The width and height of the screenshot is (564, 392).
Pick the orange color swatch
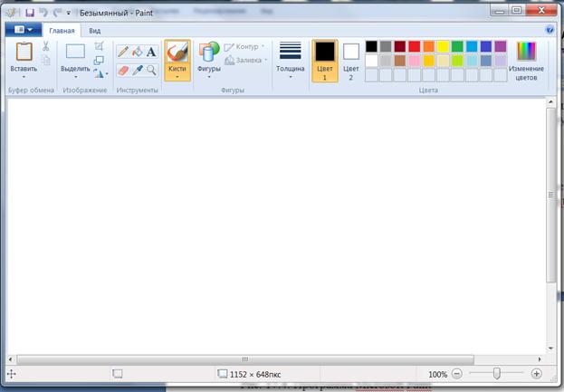tap(429, 46)
